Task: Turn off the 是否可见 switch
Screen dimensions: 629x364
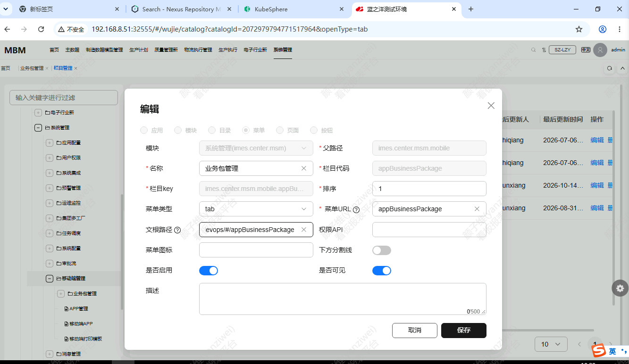Action: 382,271
